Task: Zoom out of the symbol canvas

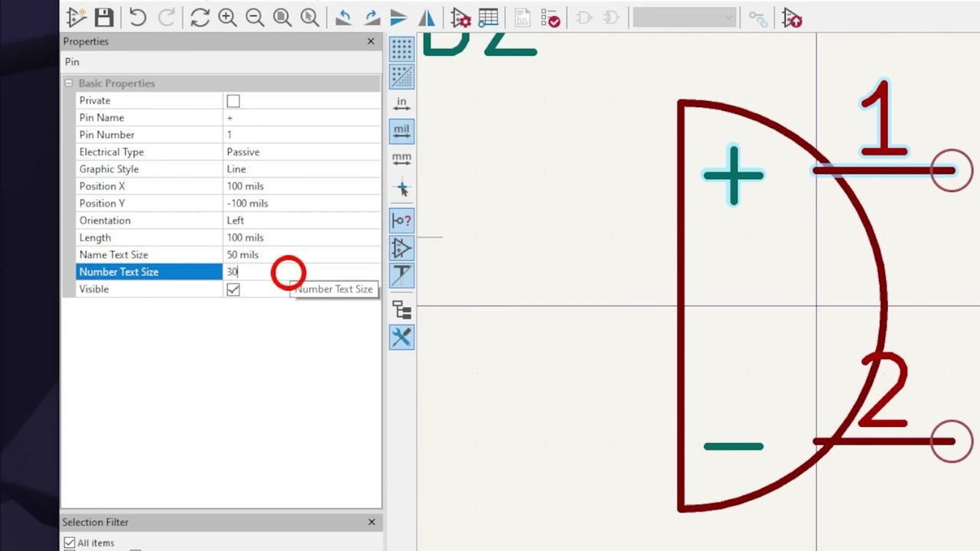Action: [x=255, y=18]
